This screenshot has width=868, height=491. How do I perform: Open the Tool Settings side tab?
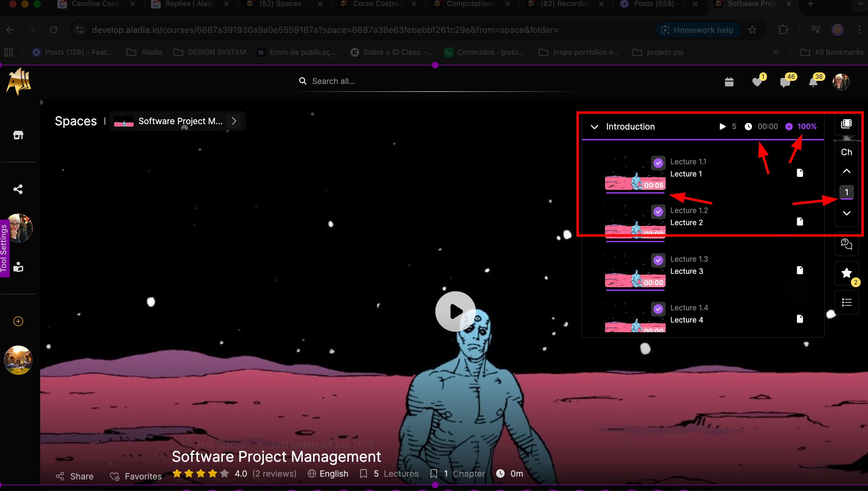(4, 249)
